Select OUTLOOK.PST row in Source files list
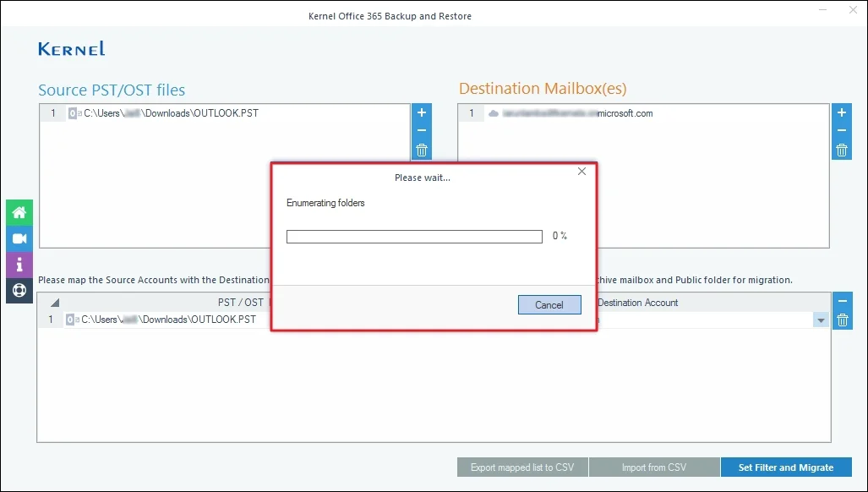868x492 pixels. point(169,113)
